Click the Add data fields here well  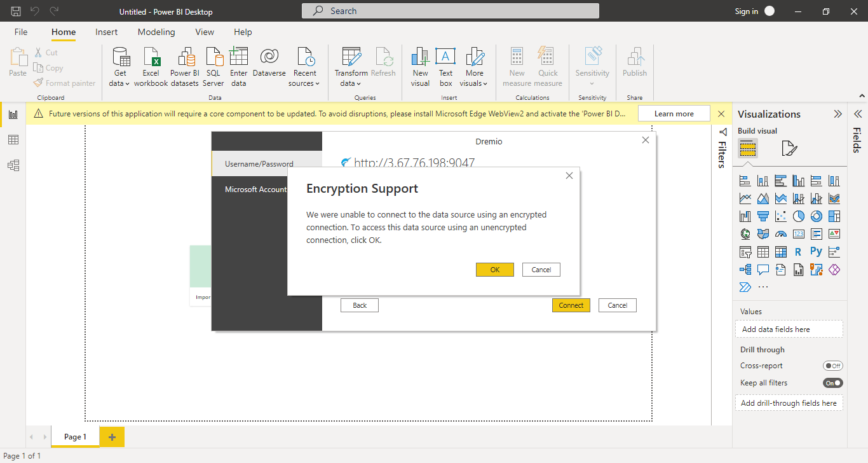[x=789, y=329]
